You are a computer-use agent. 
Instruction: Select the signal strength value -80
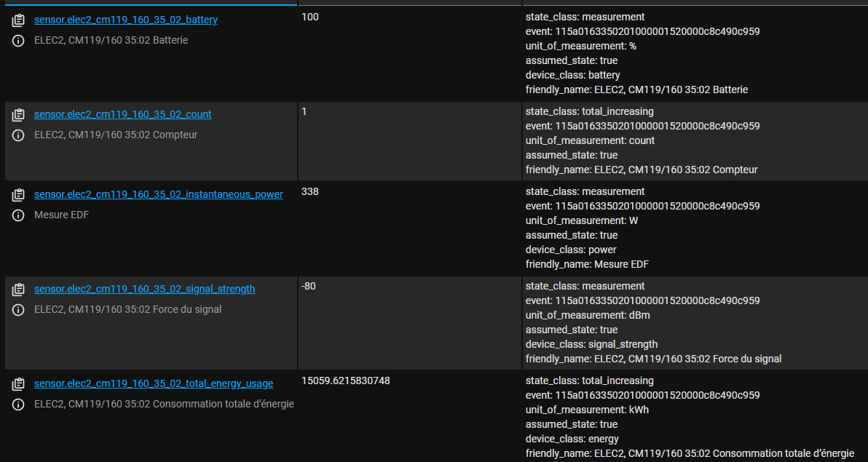point(308,286)
